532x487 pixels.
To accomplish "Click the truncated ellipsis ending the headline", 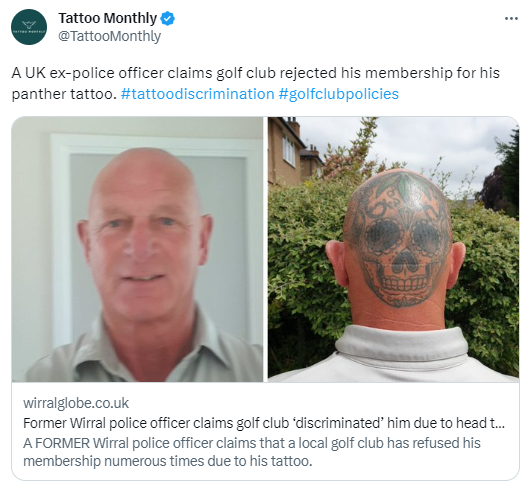I will pyautogui.click(x=501, y=424).
